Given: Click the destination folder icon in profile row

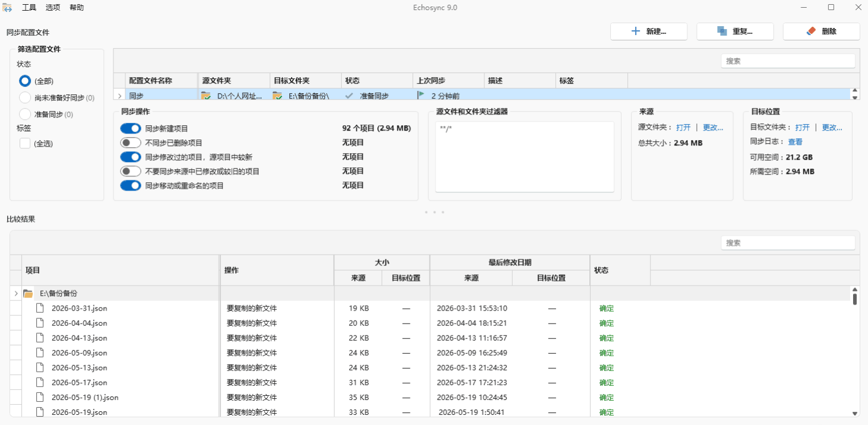Looking at the screenshot, I should [x=277, y=96].
